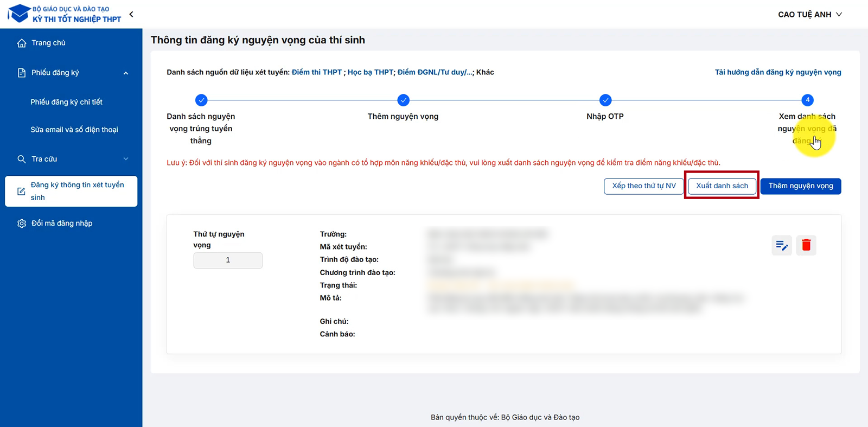The width and height of the screenshot is (868, 427).
Task: Expand the Tra cứu submenu arrow
Action: click(x=126, y=159)
